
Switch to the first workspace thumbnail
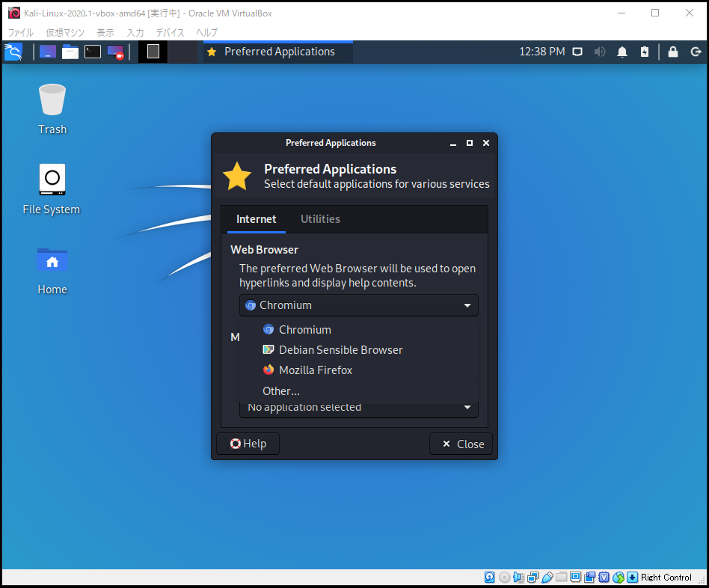153,51
